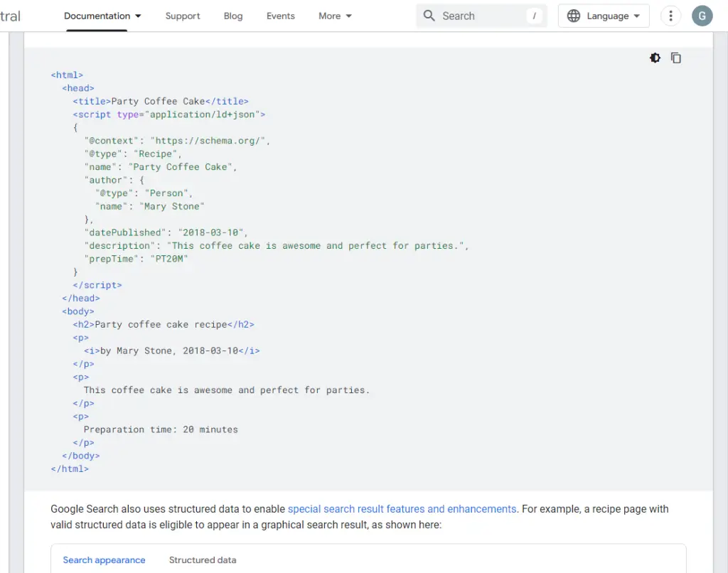Click the closing </head> tag line

point(81,298)
